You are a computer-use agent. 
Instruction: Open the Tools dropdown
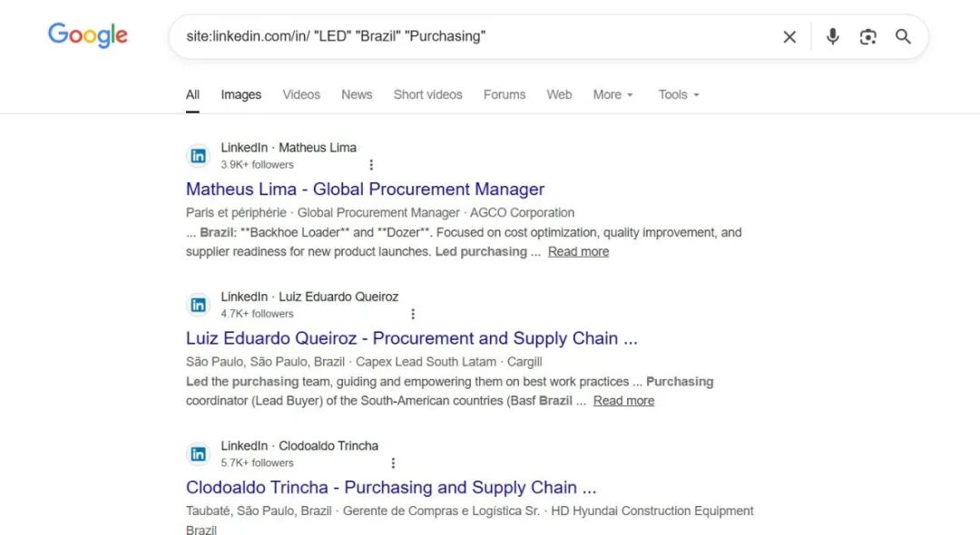pyautogui.click(x=679, y=94)
